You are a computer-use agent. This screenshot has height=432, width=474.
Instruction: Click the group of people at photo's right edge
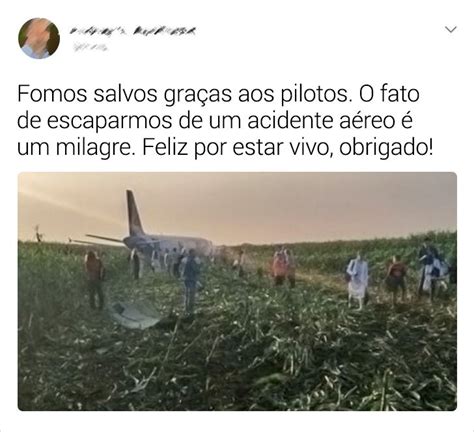pos(433,270)
